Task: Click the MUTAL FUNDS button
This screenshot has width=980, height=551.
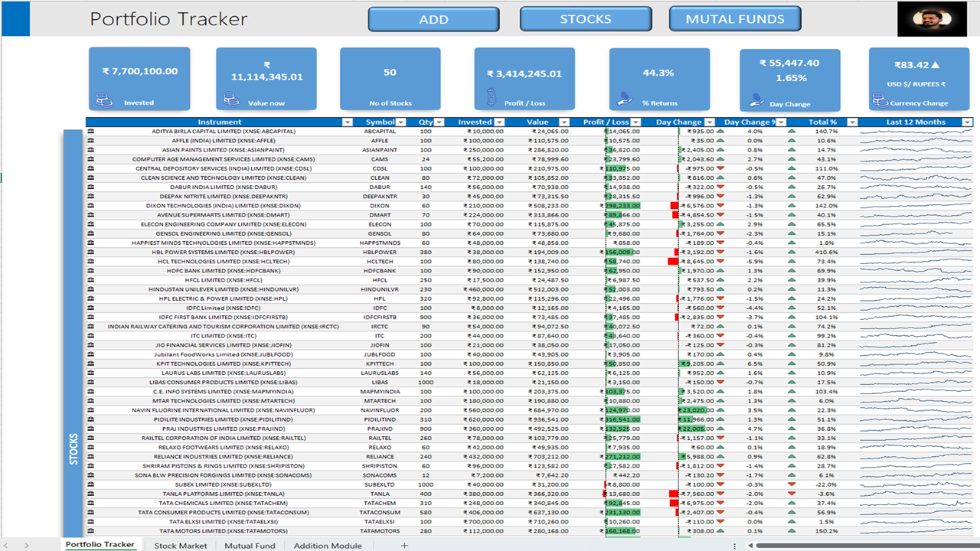Action: click(x=735, y=19)
